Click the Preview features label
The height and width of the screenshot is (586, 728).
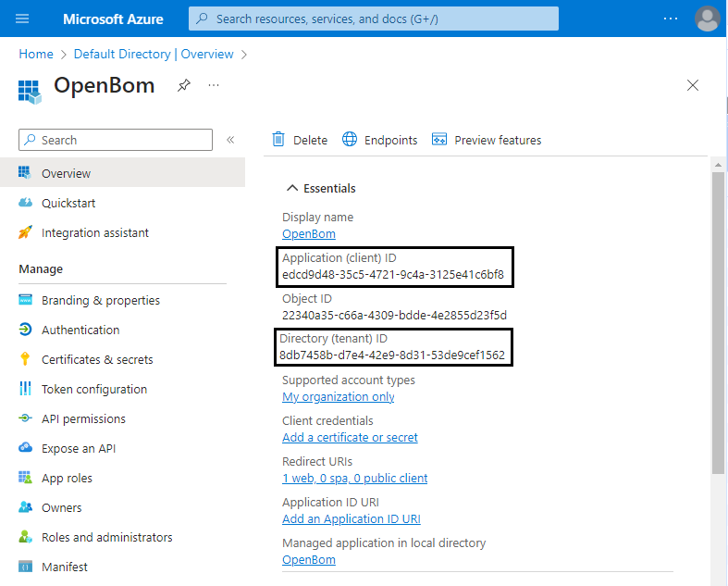coord(498,141)
